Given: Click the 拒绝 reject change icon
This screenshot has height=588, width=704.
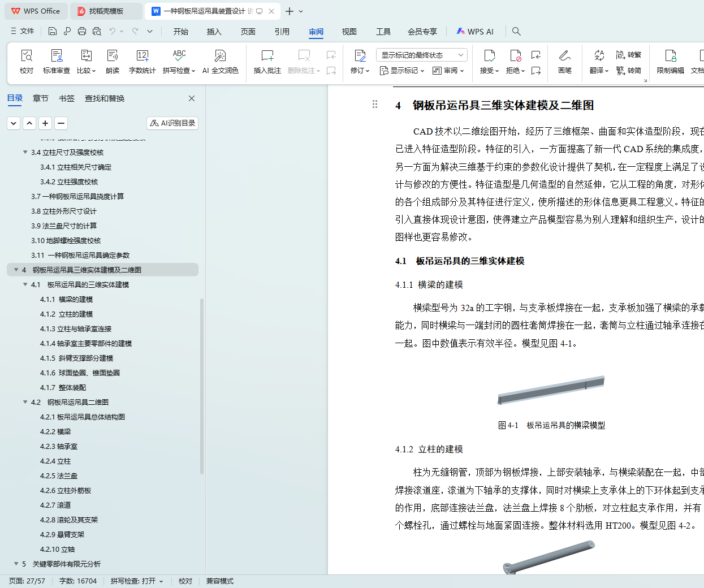Looking at the screenshot, I should point(516,55).
